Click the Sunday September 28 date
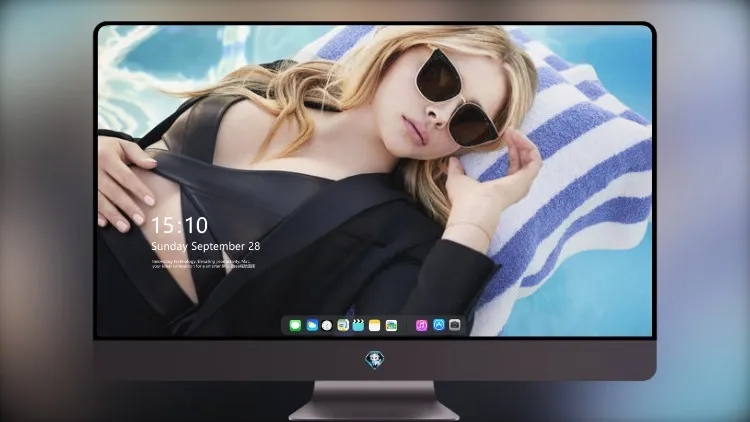This screenshot has height=422, width=750. 206,246
